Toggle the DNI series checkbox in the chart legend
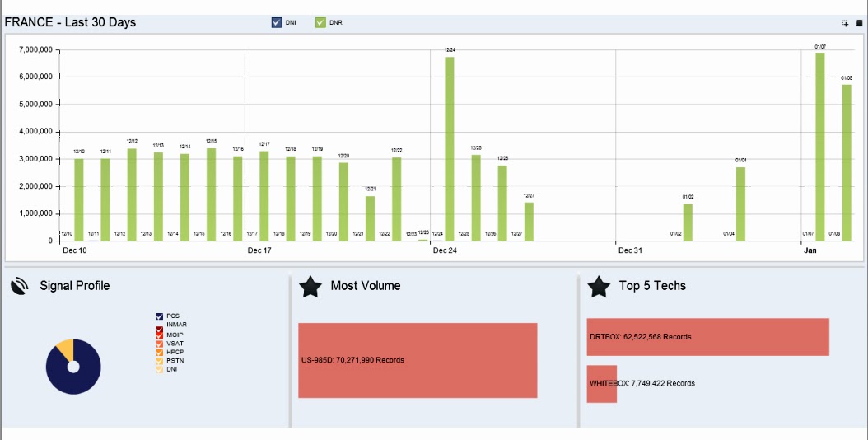Image resolution: width=868 pixels, height=440 pixels. click(x=277, y=23)
